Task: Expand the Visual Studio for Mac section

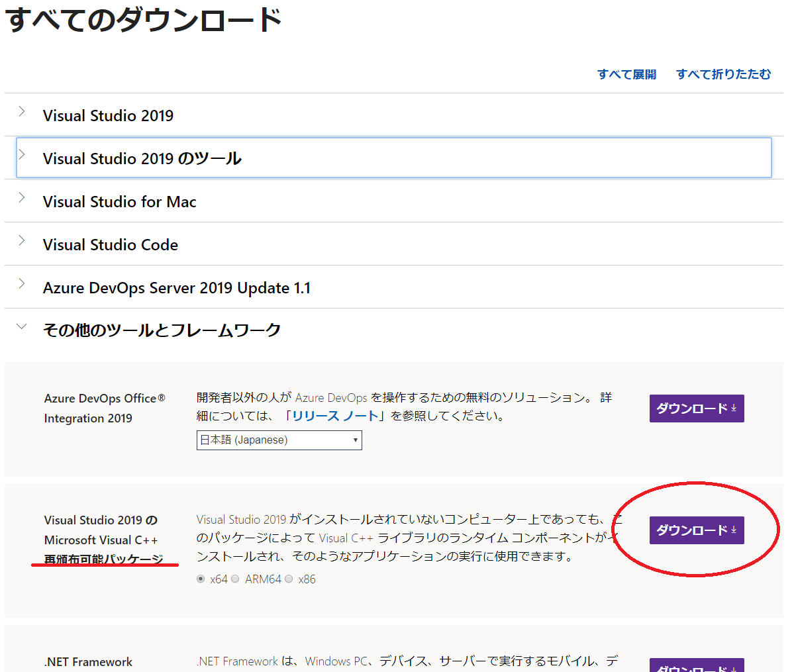Action: pyautogui.click(x=394, y=201)
